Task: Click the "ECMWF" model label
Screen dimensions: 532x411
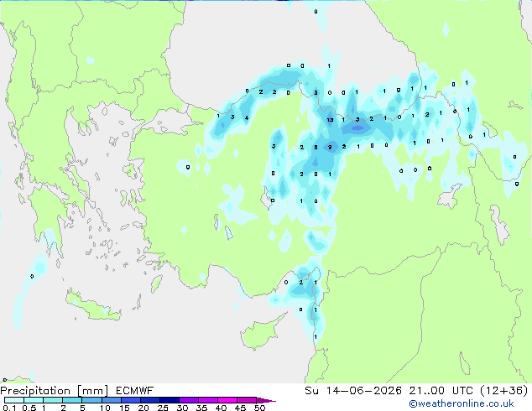Action: coord(135,391)
